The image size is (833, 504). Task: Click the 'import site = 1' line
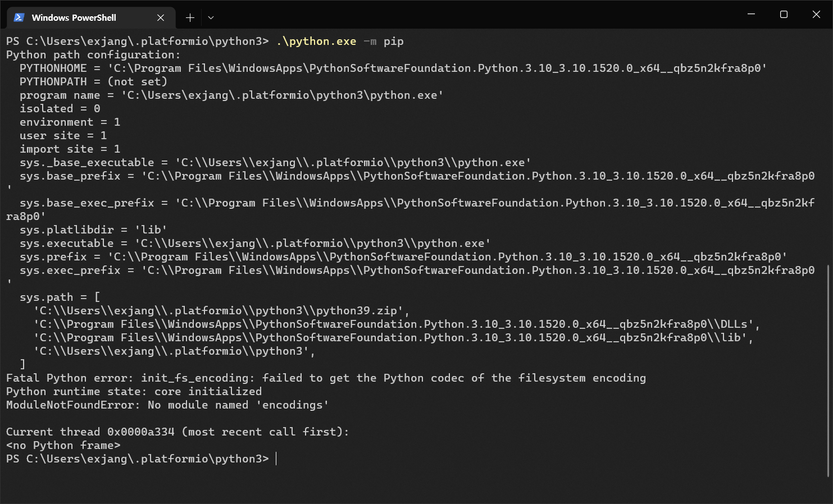coord(70,149)
